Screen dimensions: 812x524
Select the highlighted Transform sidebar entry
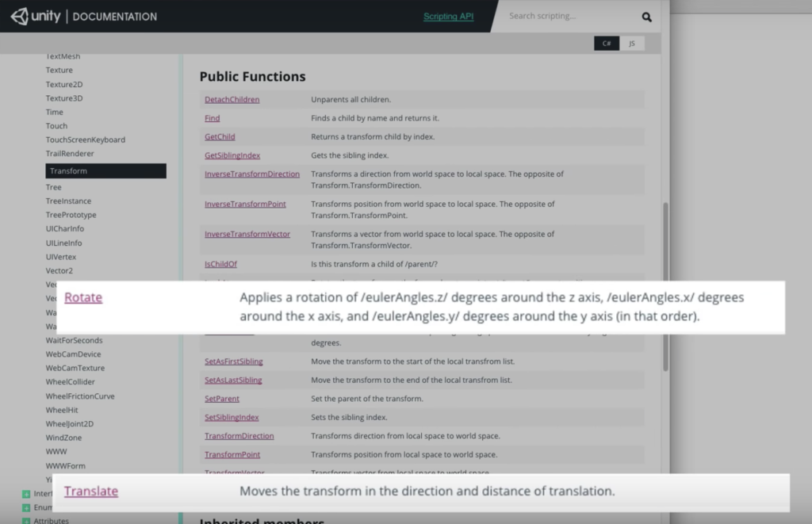click(105, 171)
